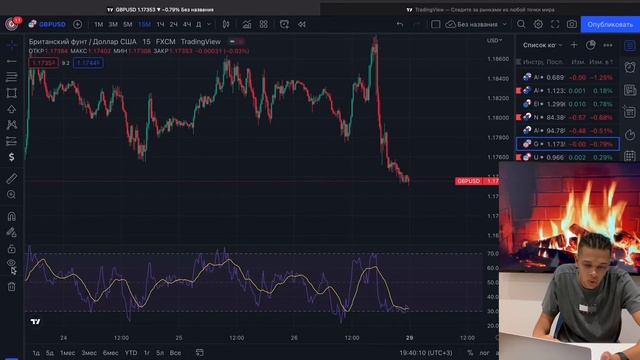This screenshot has width=640, height=360.
Task: Open the user profile avatar menu
Action: pos(11,24)
